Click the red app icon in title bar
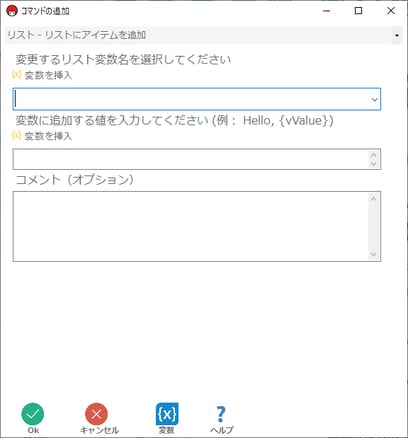Screen dimensions: 408x438 click(12, 11)
